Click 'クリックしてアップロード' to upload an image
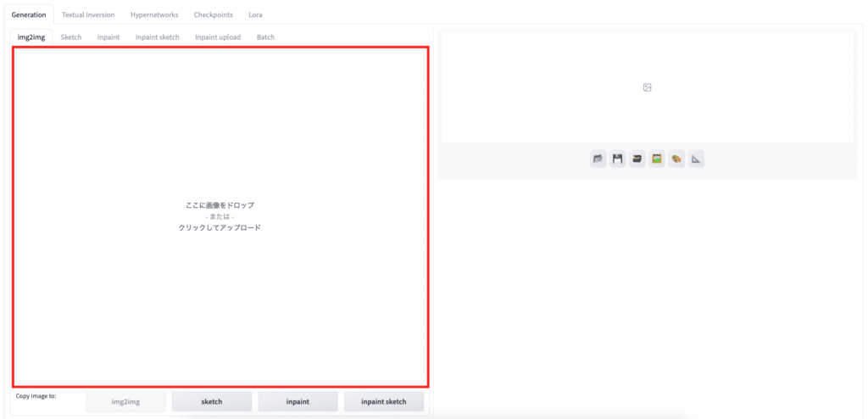 point(220,228)
